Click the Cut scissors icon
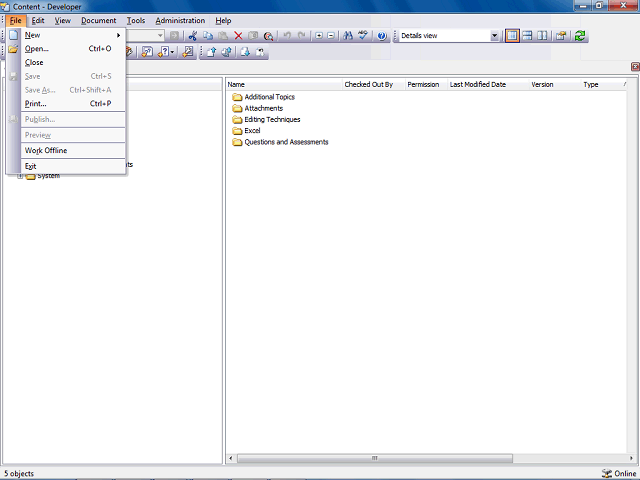This screenshot has width=640, height=480. pos(193,36)
